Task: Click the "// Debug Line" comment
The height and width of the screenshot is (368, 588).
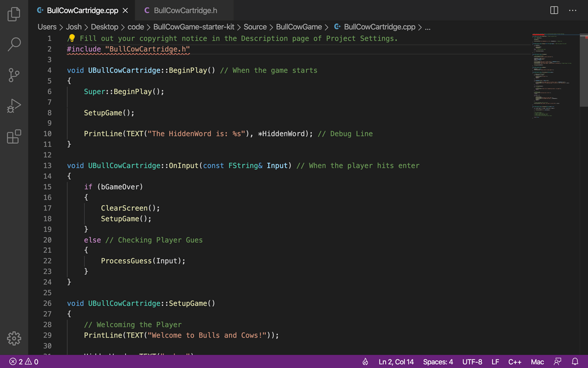Action: pyautogui.click(x=345, y=133)
